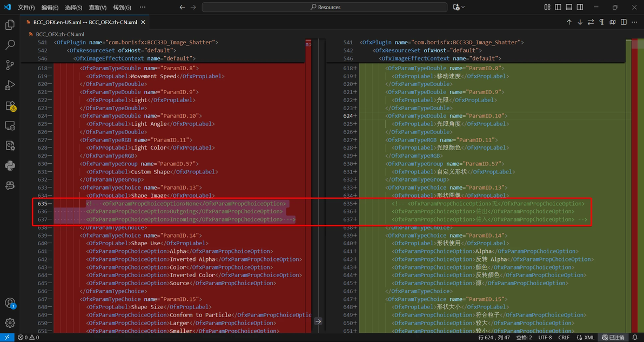This screenshot has height=342, width=644.
Task: Open the Explorer view in activity bar
Action: 10,25
